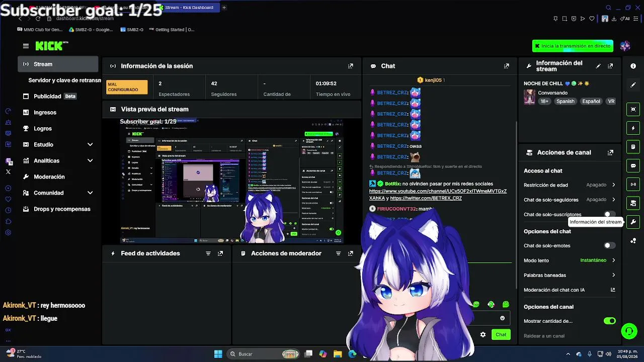Pop out the Información de la sesión panel

pos(351,66)
